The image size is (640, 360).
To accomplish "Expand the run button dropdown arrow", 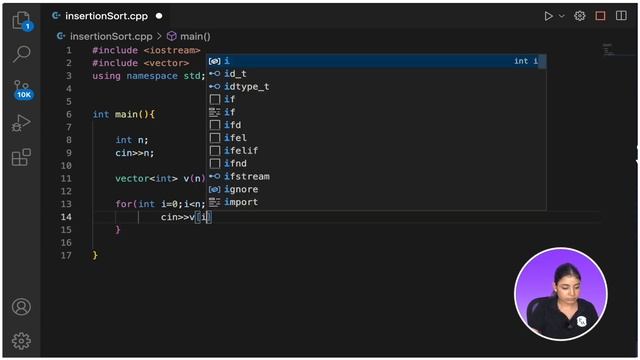I will [562, 16].
